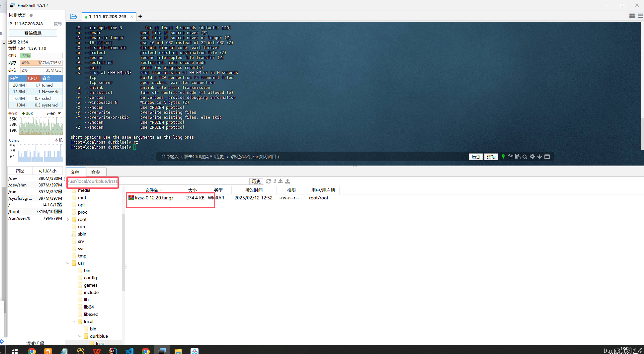Open 选项 options in terminal bar
Image resolution: width=644 pixels, height=354 pixels.
491,157
